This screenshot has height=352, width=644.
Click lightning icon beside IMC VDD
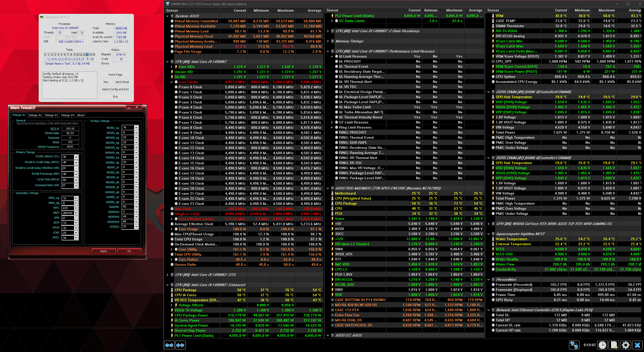pyautogui.click(x=332, y=264)
